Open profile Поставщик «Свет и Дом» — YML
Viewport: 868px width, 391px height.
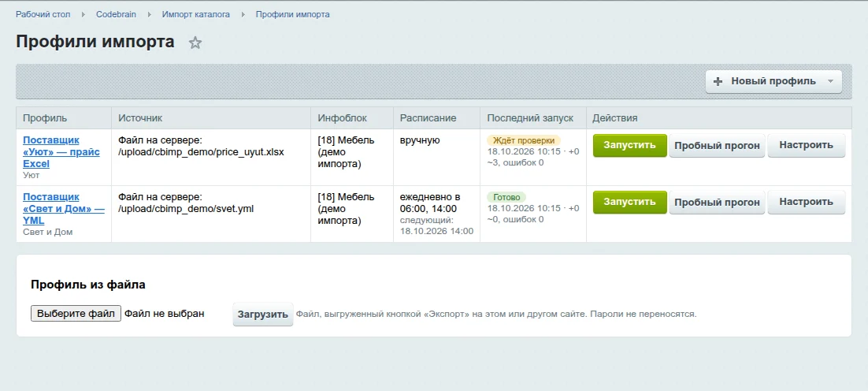63,208
